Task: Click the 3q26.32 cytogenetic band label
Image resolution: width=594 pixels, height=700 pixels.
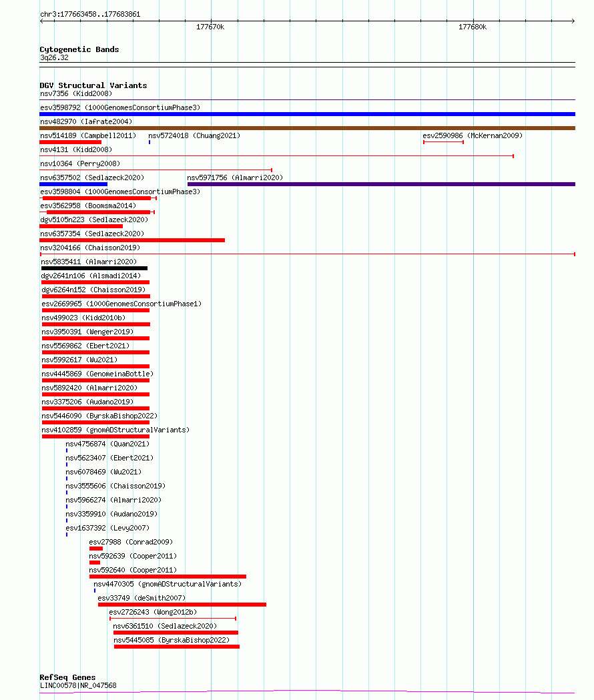Action: (x=54, y=58)
